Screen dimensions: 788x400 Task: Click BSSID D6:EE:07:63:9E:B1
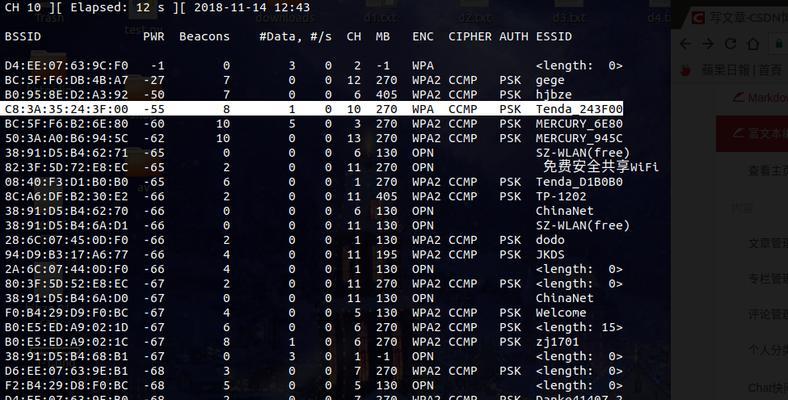pos(66,371)
